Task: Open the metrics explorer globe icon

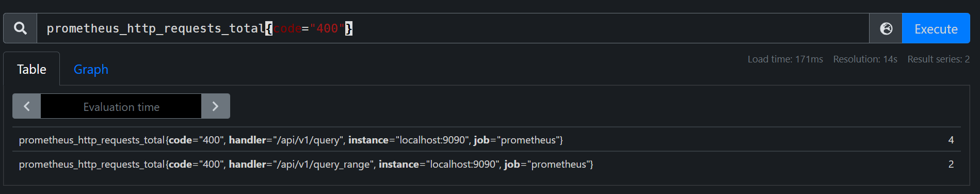Action: [886, 28]
